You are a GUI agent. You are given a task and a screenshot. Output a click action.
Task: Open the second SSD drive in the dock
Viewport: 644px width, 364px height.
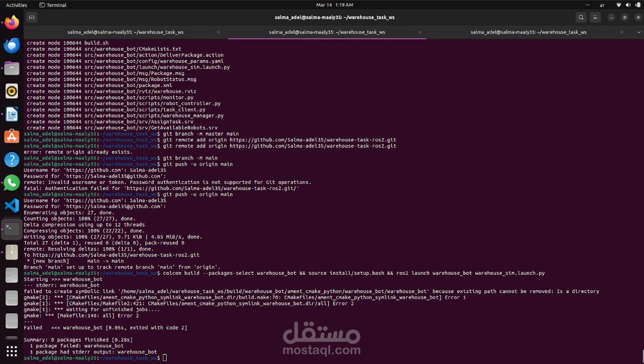tap(12, 321)
